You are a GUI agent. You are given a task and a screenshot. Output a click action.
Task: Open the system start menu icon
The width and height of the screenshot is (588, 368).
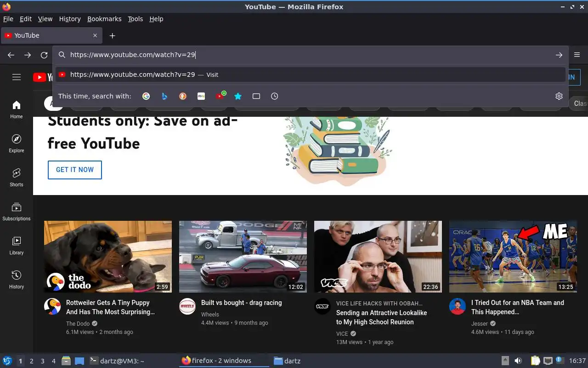pyautogui.click(x=7, y=361)
